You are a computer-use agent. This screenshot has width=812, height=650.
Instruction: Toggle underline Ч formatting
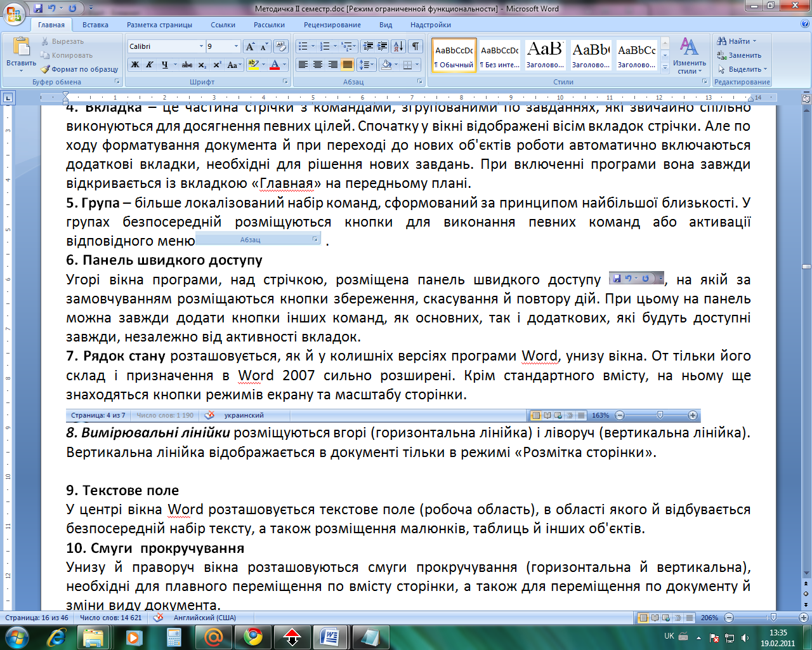pos(165,65)
